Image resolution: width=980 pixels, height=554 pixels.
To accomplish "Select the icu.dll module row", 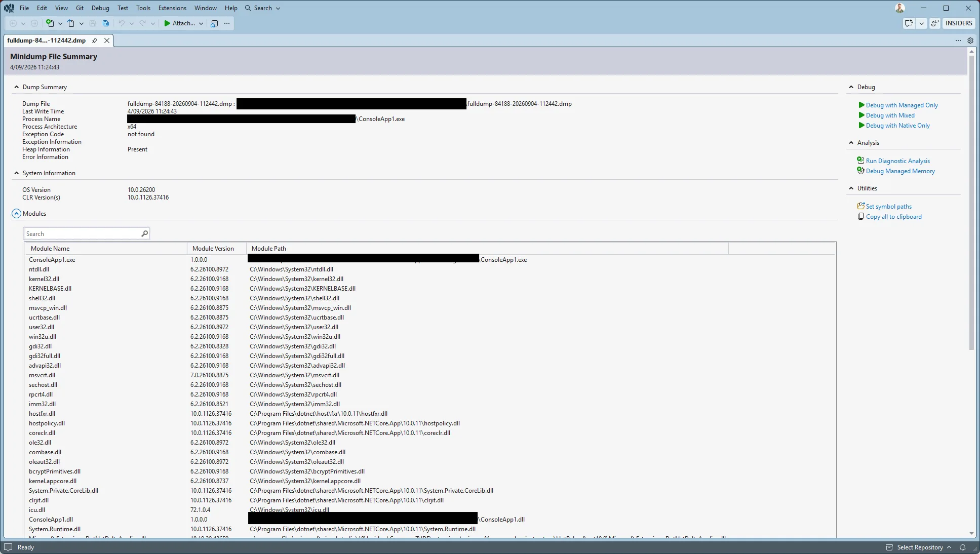I will pos(430,510).
